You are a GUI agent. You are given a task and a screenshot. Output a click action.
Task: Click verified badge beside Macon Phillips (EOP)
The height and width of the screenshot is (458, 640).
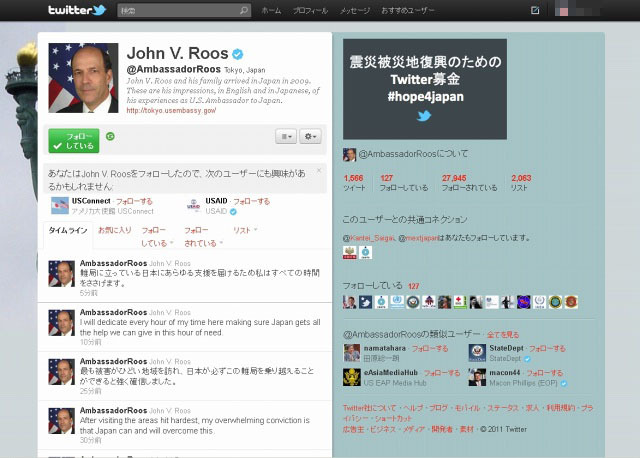tap(564, 383)
